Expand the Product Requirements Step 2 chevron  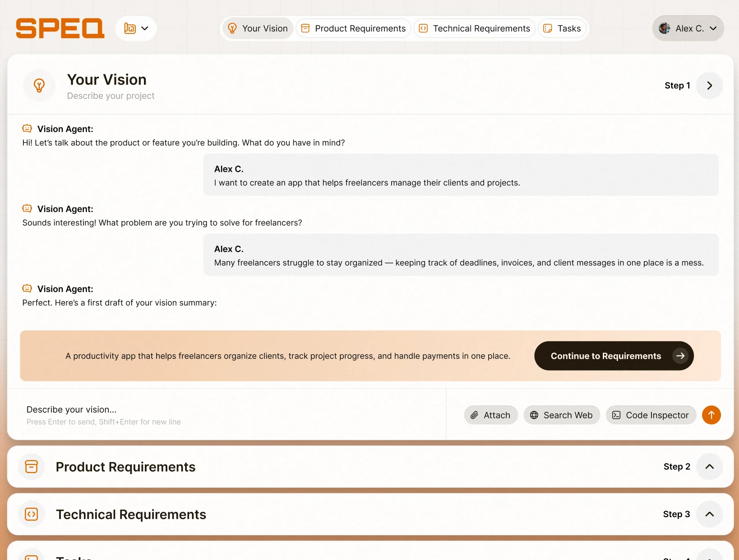pyautogui.click(x=709, y=467)
